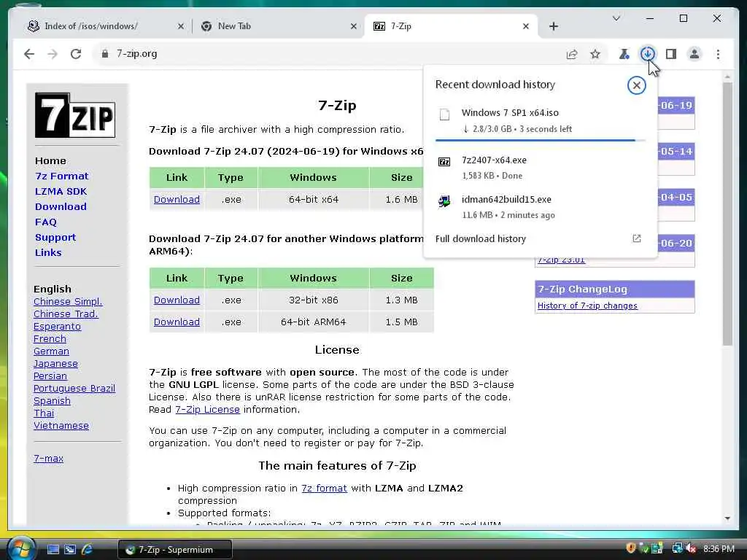Open Full download history
Image resolution: width=747 pixels, height=560 pixels.
pyautogui.click(x=480, y=238)
